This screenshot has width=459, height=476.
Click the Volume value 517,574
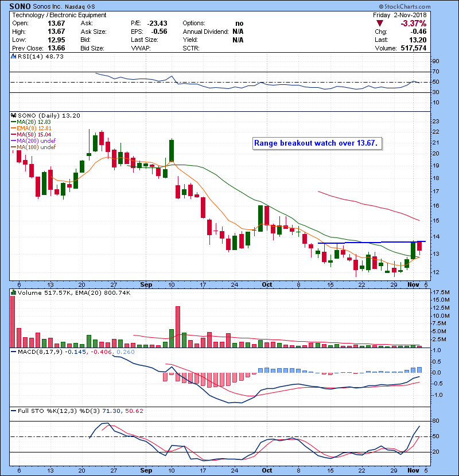[414, 48]
